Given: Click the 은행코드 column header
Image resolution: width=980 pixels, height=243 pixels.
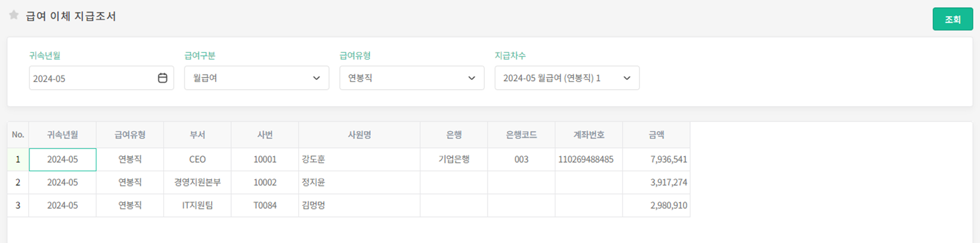Looking at the screenshot, I should [521, 135].
